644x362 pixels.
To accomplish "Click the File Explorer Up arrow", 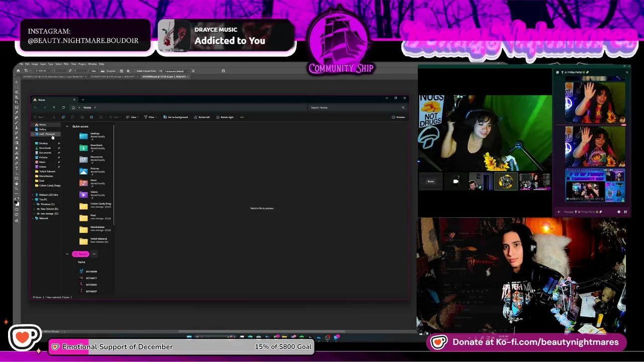I will pyautogui.click(x=54, y=108).
